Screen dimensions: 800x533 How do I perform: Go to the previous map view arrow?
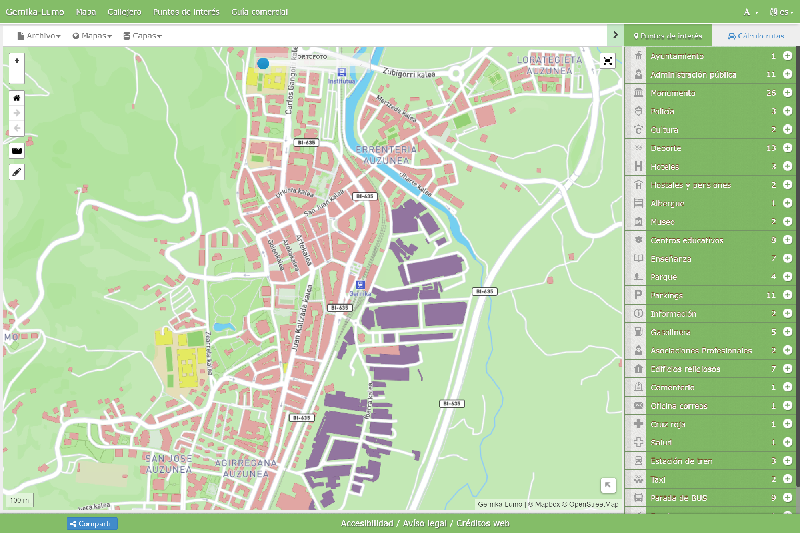click(16, 128)
